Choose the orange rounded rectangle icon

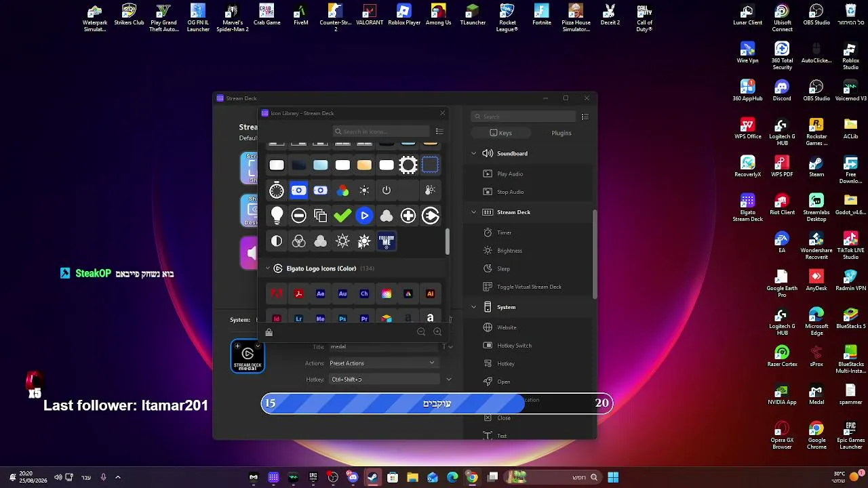pos(365,165)
